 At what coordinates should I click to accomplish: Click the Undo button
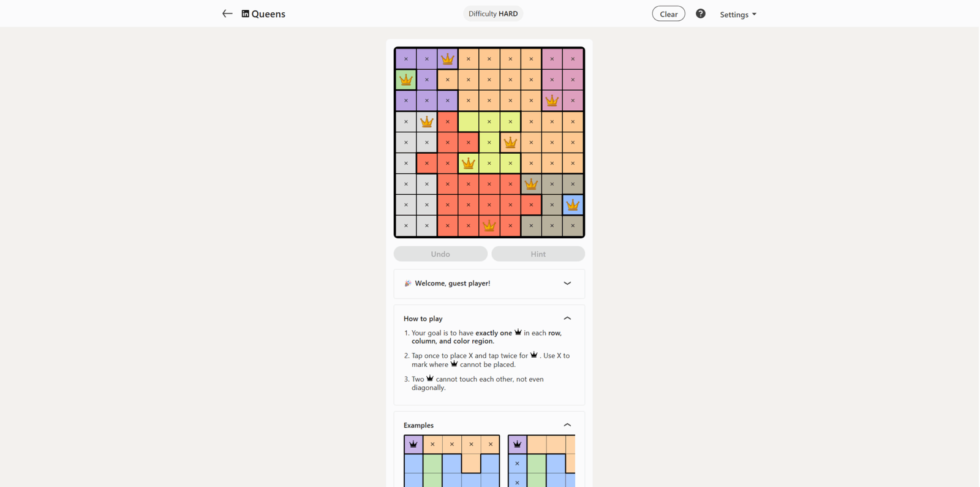pyautogui.click(x=440, y=254)
